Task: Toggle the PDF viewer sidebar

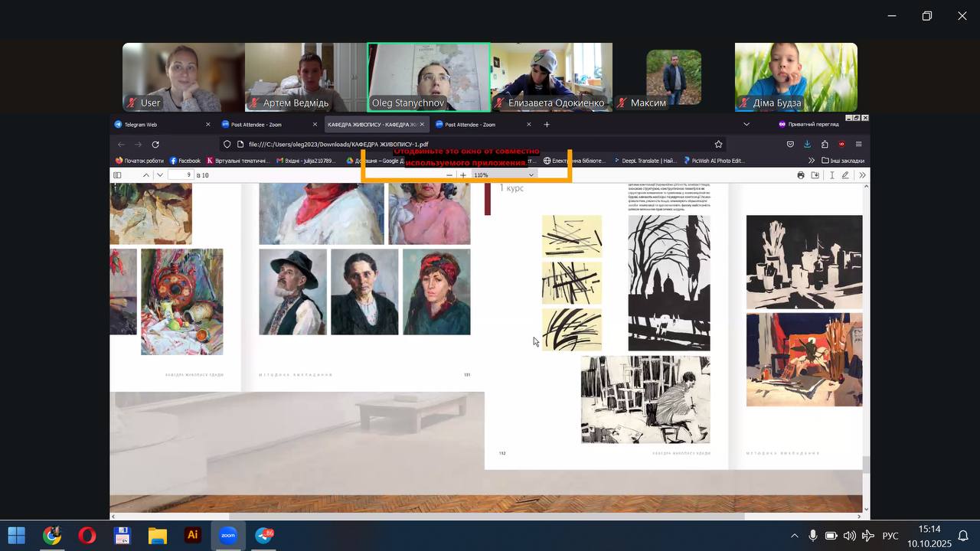Action: [117, 175]
